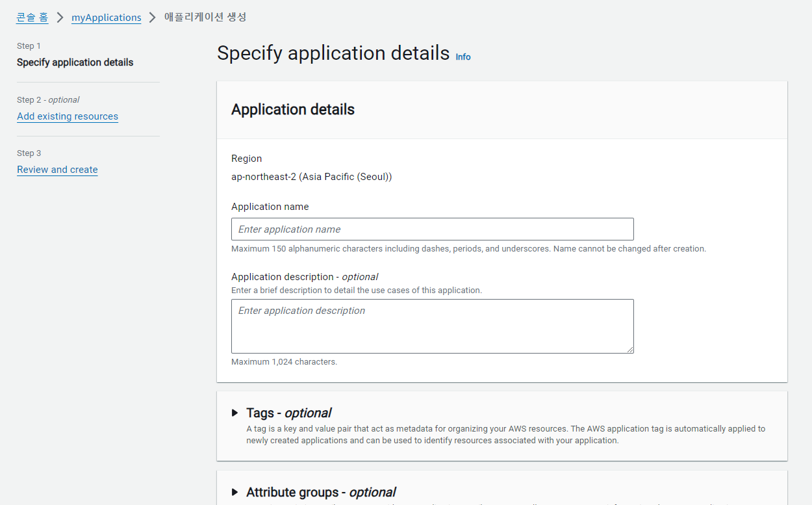This screenshot has width=812, height=505.
Task: Click the chevron after 콘솔 홈
Action: 60,18
